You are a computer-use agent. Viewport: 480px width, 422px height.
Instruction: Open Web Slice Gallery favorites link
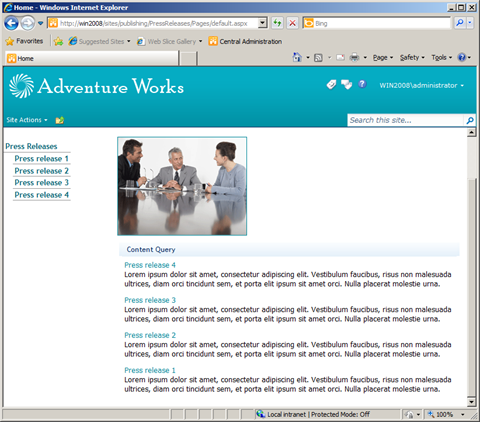(x=169, y=41)
